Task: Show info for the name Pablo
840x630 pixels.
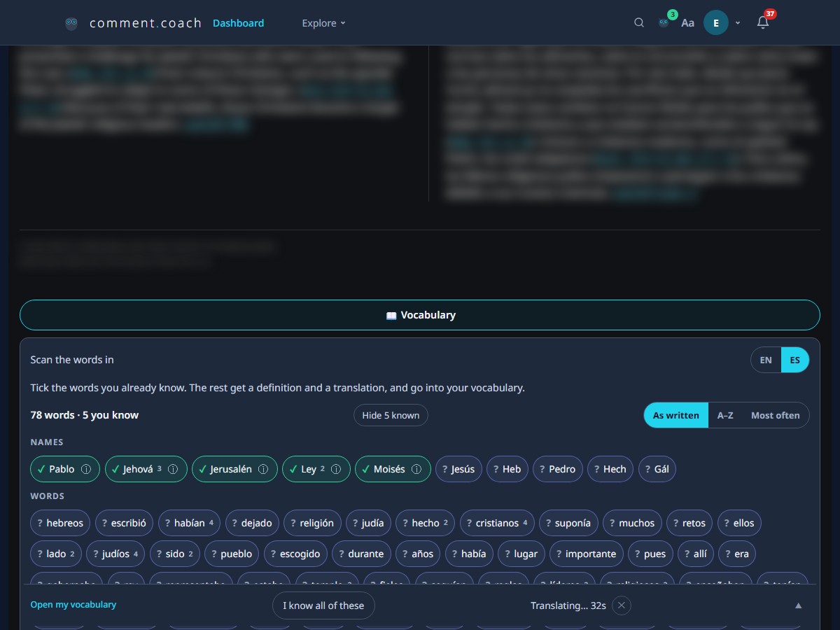Action: coord(87,469)
